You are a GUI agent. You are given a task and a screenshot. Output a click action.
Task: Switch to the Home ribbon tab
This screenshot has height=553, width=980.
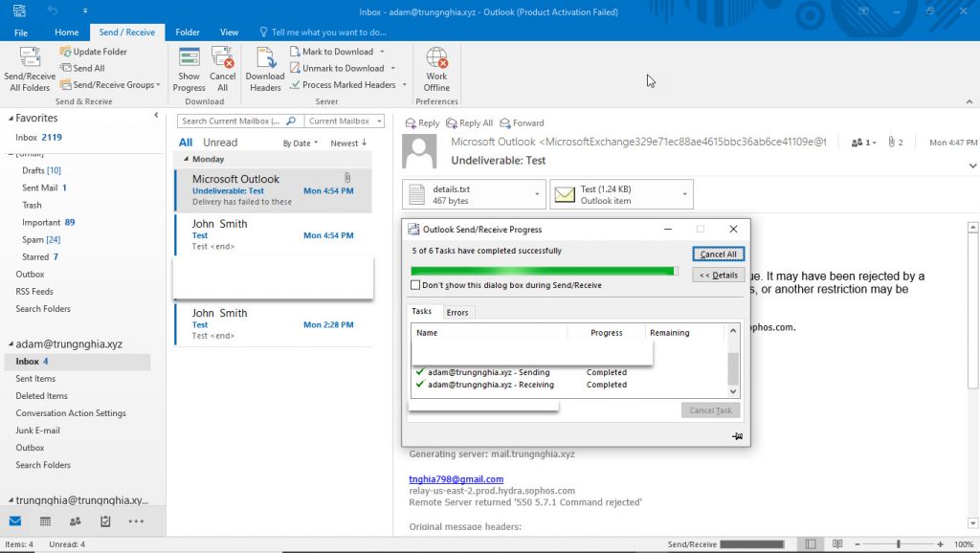(x=66, y=32)
